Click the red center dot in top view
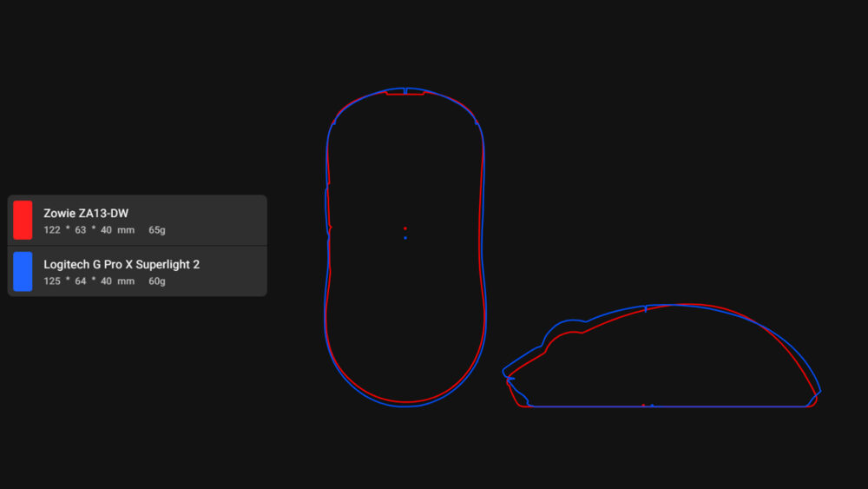The height and width of the screenshot is (489, 868). [405, 228]
